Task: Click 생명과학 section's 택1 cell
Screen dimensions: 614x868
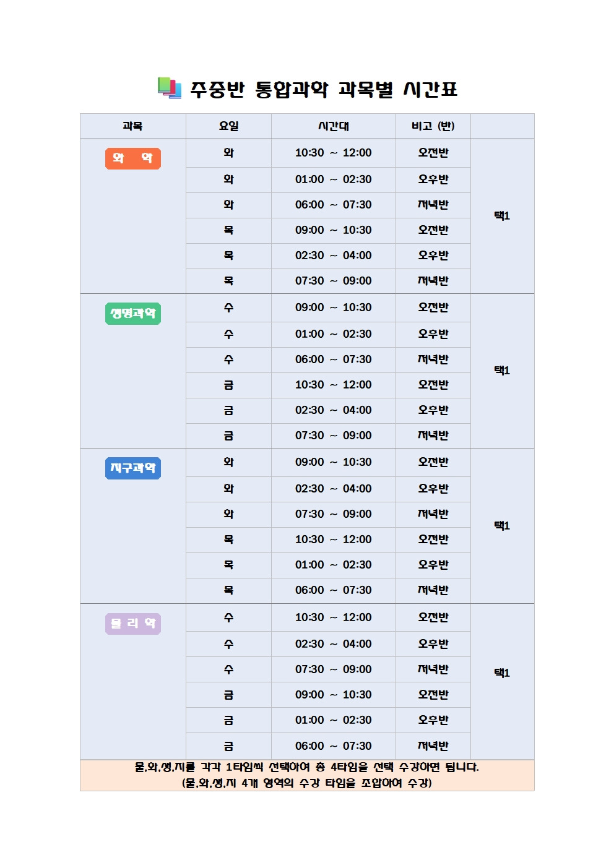Action: click(502, 371)
